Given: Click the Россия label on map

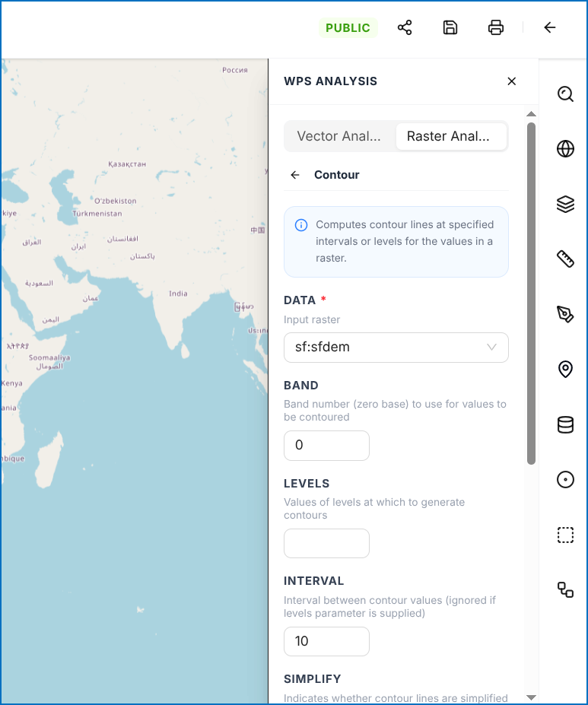Looking at the screenshot, I should pos(234,70).
